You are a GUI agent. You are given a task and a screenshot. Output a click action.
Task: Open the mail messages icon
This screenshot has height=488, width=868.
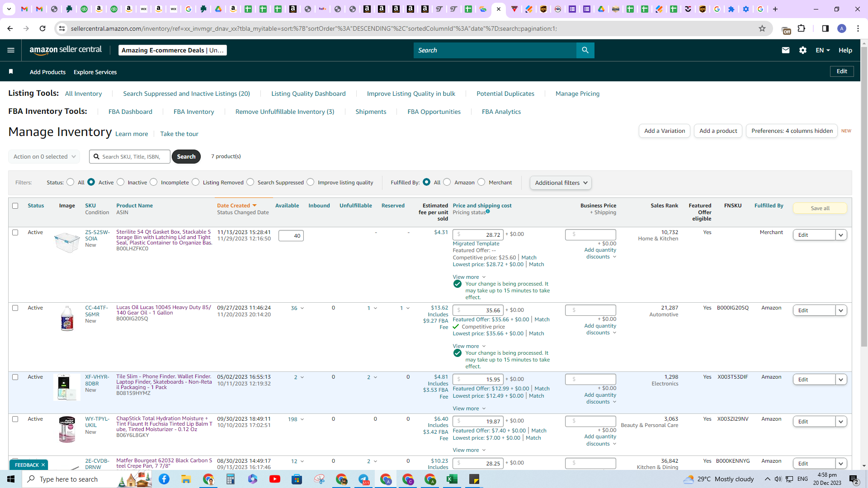tap(786, 50)
